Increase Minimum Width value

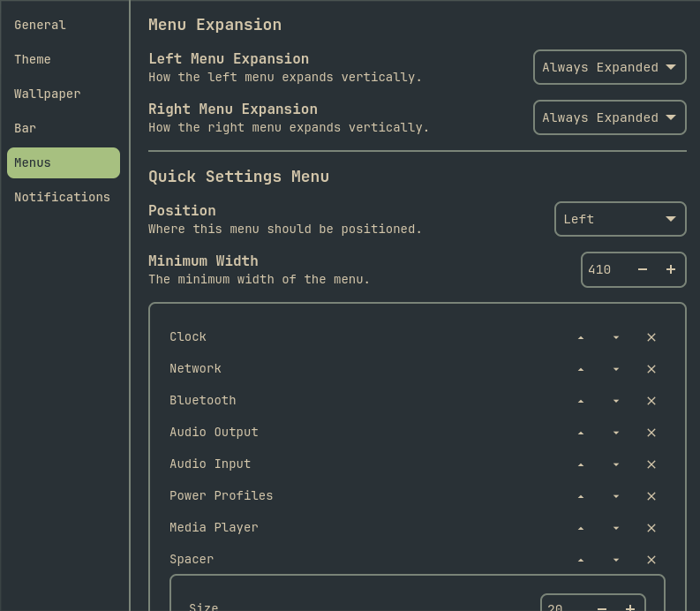(x=671, y=270)
